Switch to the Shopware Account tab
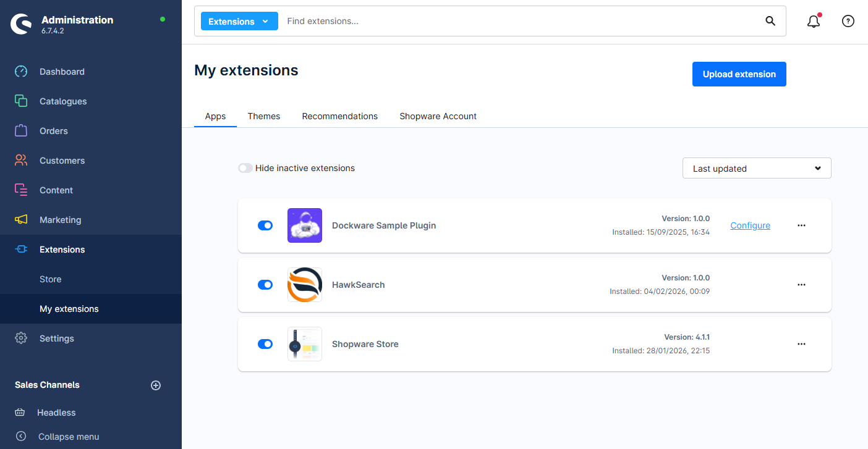Viewport: 868px width, 449px height. [438, 116]
